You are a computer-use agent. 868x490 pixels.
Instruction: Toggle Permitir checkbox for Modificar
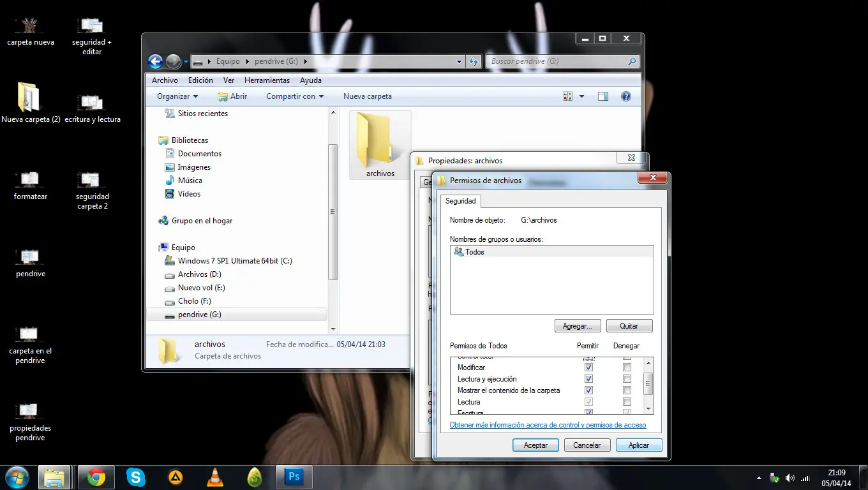point(588,367)
